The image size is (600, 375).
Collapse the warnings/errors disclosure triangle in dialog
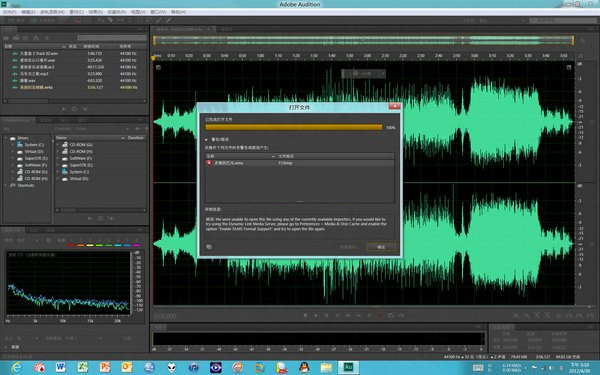(207, 140)
